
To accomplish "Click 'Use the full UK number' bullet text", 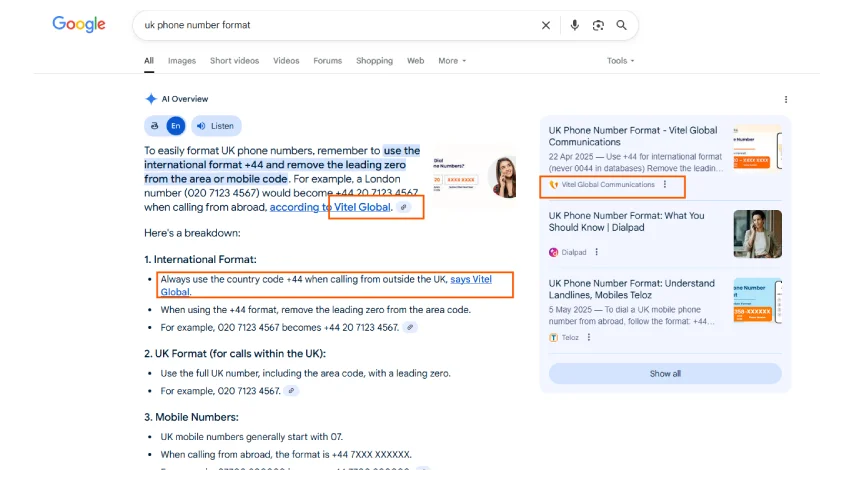I will tap(306, 373).
